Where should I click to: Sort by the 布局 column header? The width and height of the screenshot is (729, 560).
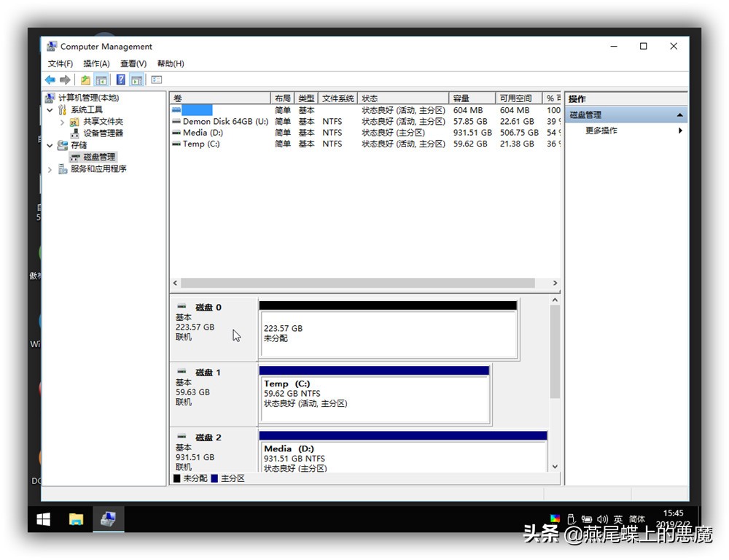[x=283, y=98]
